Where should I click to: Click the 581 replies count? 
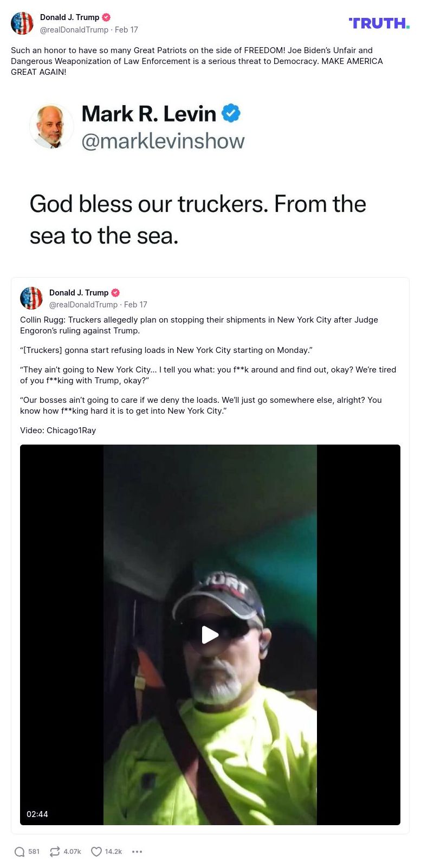pos(34,852)
